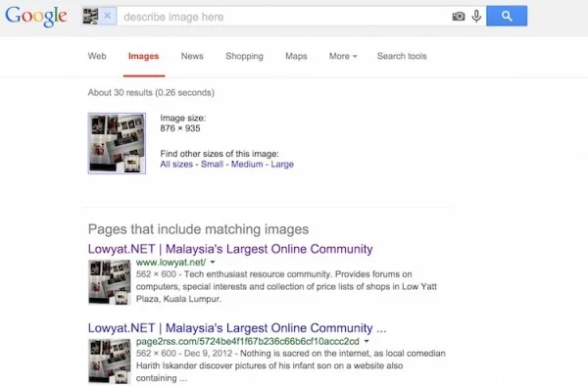The height and width of the screenshot is (388, 588).
Task: Click the www.lowyat.net/ green URL
Action: tap(171, 262)
